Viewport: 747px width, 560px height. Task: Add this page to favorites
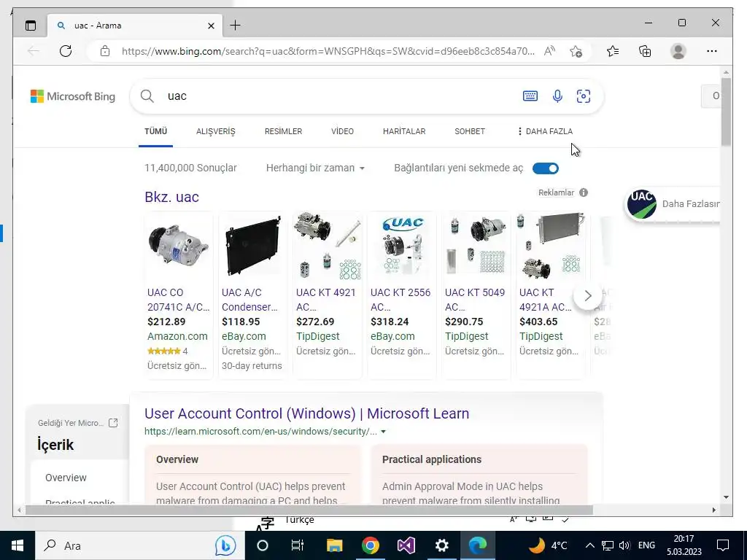click(x=576, y=51)
